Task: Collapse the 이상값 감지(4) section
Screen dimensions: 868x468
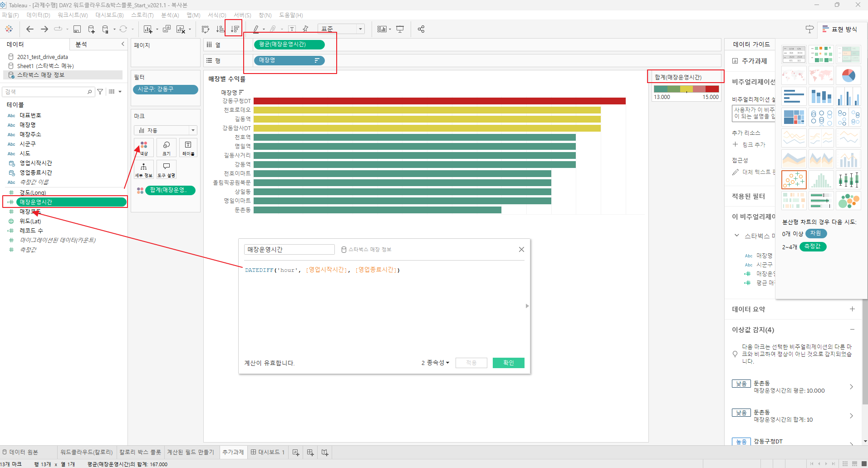Action: coord(852,330)
